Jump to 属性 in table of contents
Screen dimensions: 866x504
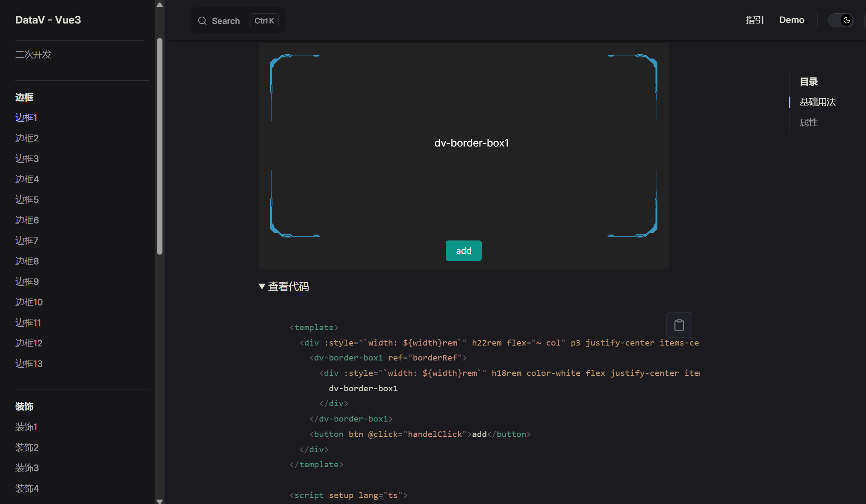point(808,123)
